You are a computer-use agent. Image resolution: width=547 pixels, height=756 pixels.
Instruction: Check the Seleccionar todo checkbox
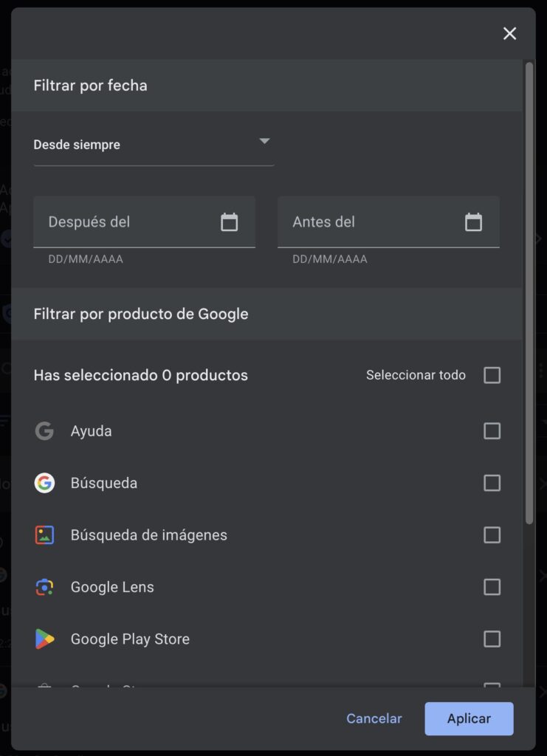(x=492, y=375)
